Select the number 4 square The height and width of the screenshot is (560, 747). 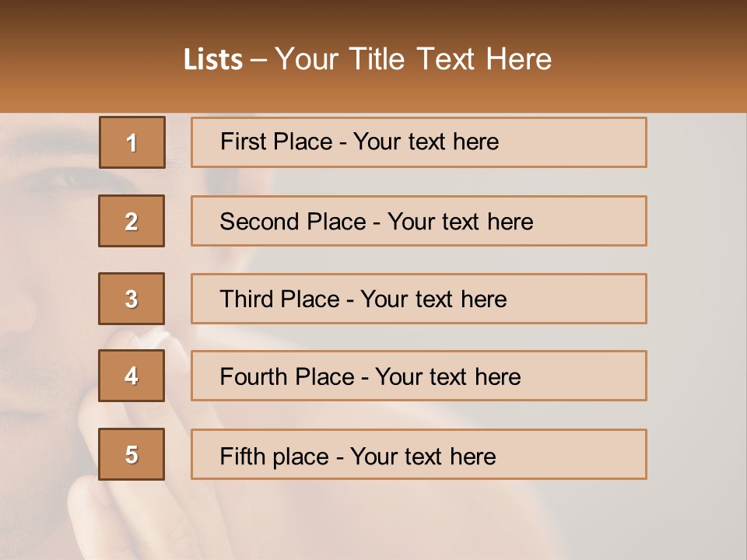(x=132, y=376)
